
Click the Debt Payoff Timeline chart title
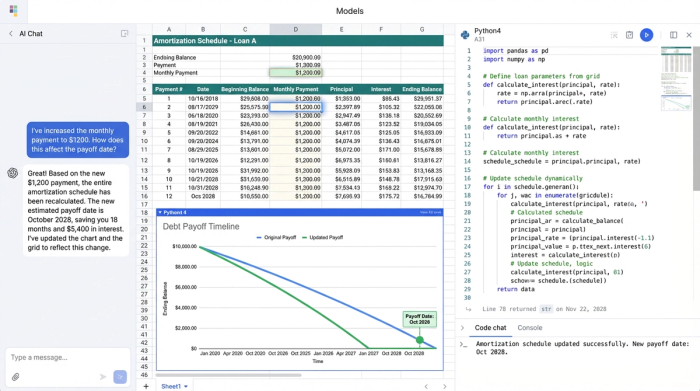click(201, 226)
